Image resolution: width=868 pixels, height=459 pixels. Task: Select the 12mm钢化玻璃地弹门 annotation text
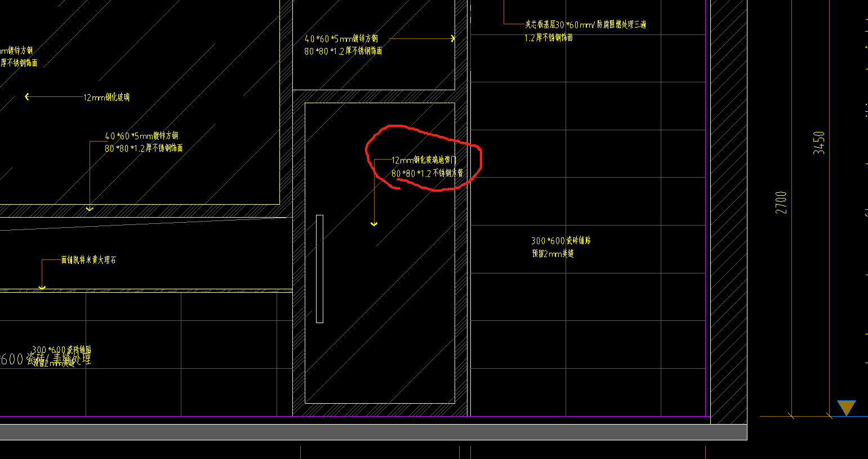click(x=424, y=160)
